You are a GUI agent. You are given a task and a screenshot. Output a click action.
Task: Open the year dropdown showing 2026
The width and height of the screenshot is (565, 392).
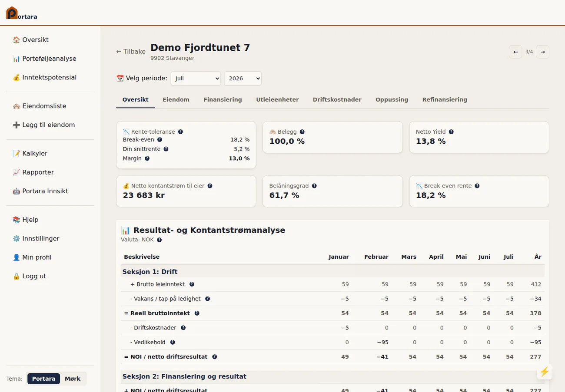point(243,79)
